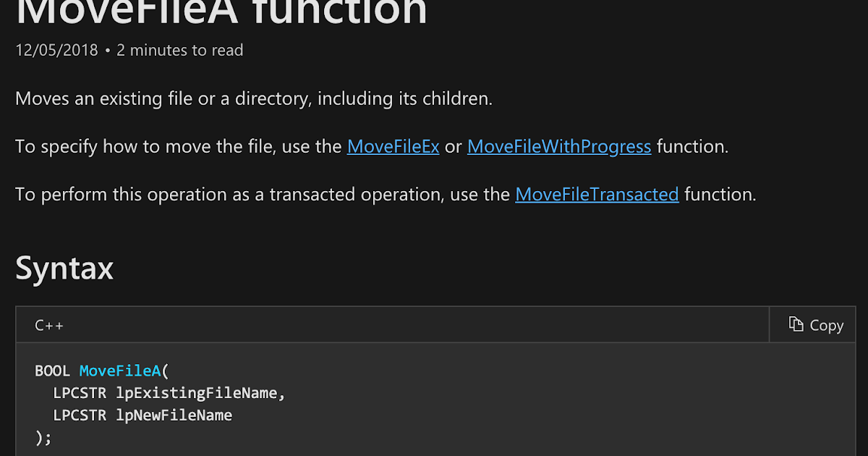868x456 pixels.
Task: Click LPCSTR type before lpNewFileName
Action: pyautogui.click(x=80, y=415)
